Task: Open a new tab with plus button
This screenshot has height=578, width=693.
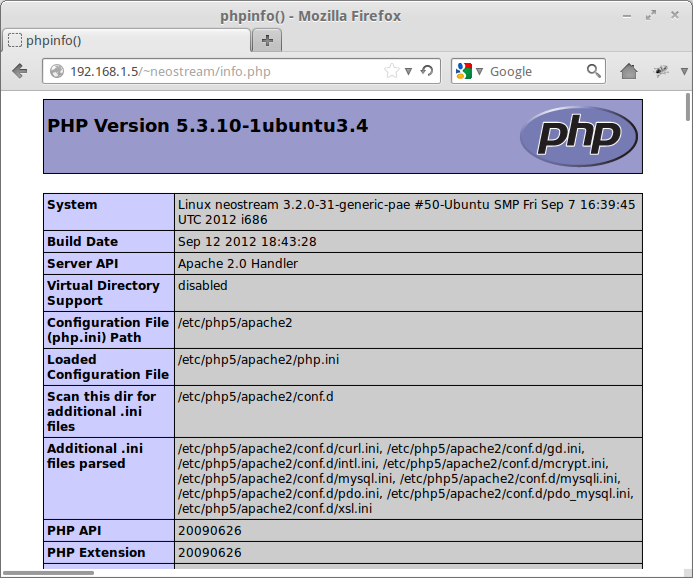Action: (267, 41)
